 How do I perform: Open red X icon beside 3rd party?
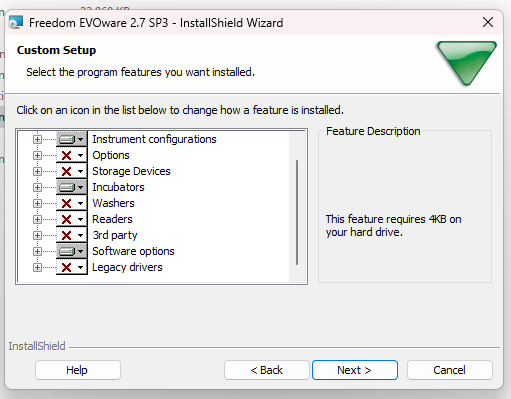[x=72, y=235]
